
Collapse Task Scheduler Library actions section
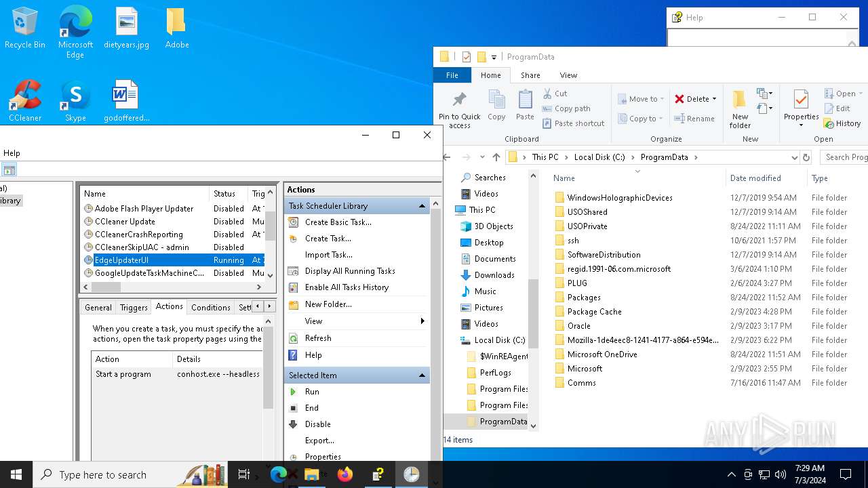(x=422, y=206)
